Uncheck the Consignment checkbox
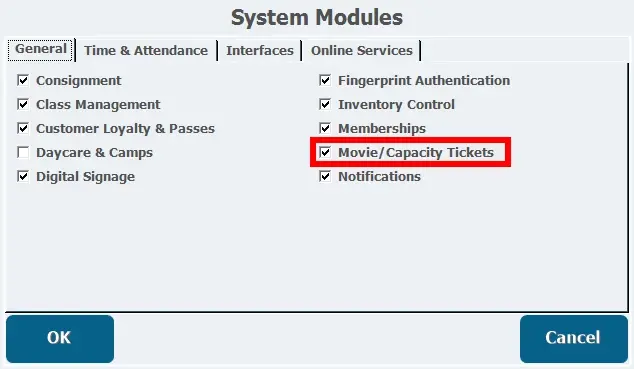Image resolution: width=634 pixels, height=369 pixels. coord(23,80)
